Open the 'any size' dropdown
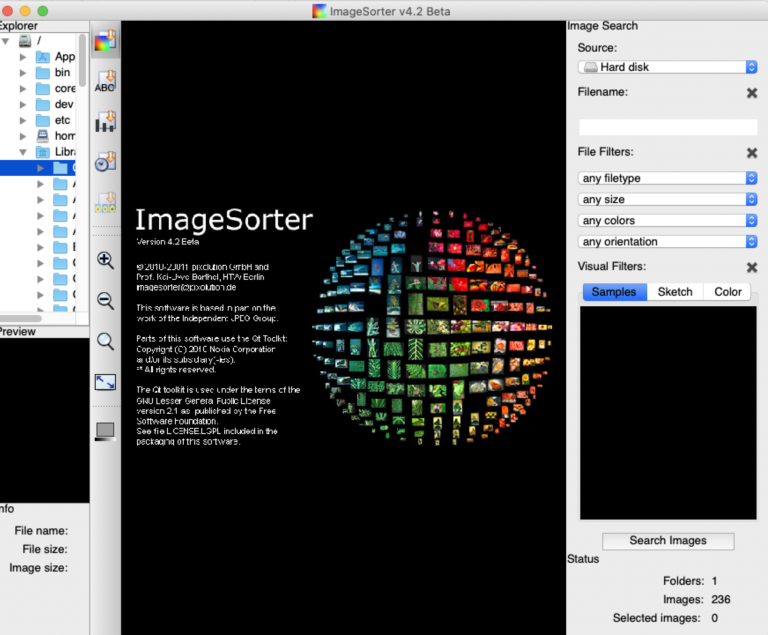The width and height of the screenshot is (768, 635). click(x=668, y=199)
